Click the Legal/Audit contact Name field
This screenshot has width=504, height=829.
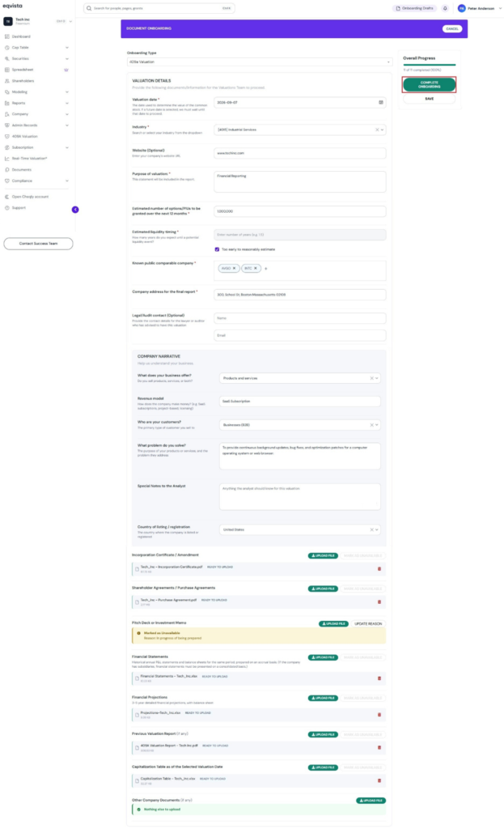click(x=299, y=318)
